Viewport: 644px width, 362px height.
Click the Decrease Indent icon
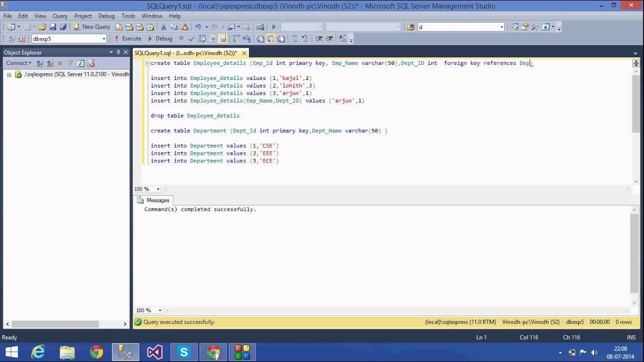[319, 38]
